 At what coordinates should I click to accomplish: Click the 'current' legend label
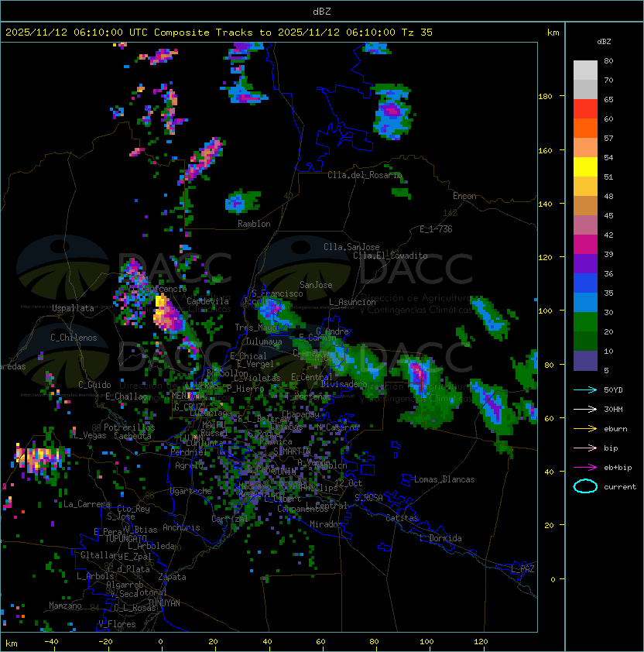[x=620, y=487]
